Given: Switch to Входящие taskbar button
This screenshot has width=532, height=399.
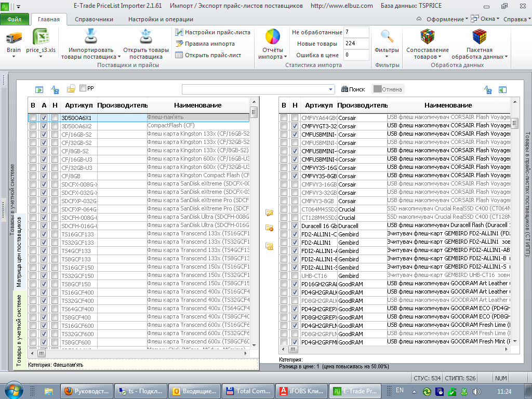Looking at the screenshot, I should [195, 391].
